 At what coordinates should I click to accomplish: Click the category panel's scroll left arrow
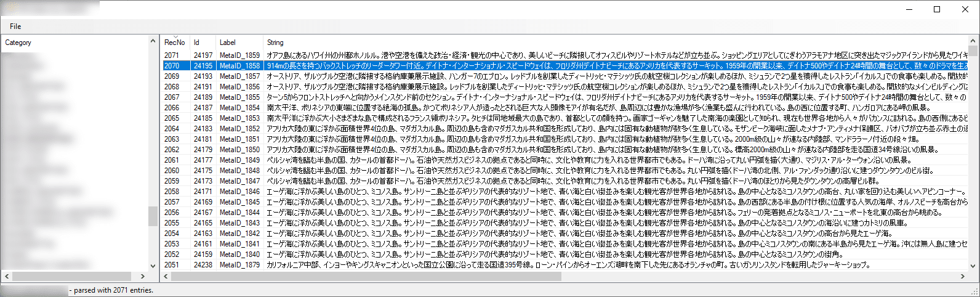pyautogui.click(x=7, y=277)
